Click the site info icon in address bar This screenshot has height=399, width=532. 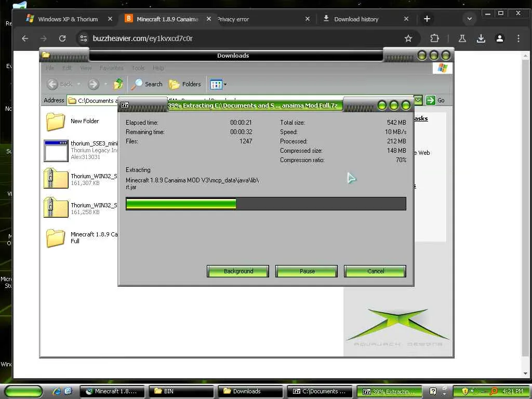coord(84,38)
